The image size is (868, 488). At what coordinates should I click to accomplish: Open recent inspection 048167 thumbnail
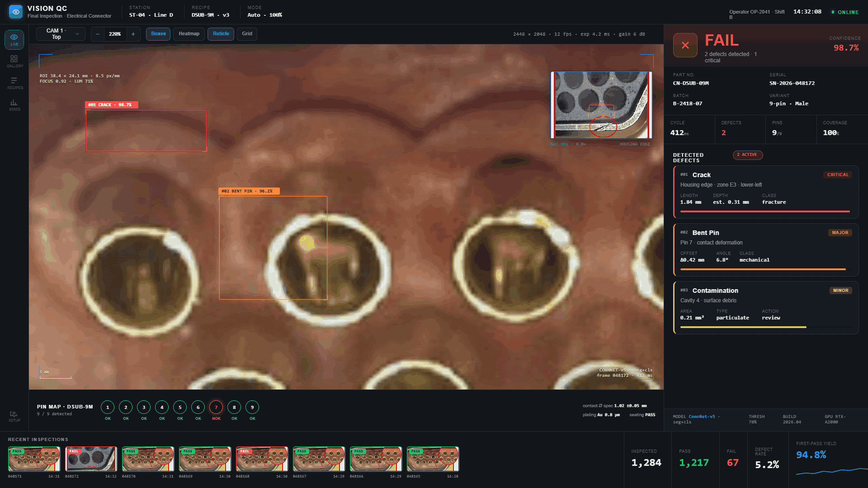pos(319,459)
